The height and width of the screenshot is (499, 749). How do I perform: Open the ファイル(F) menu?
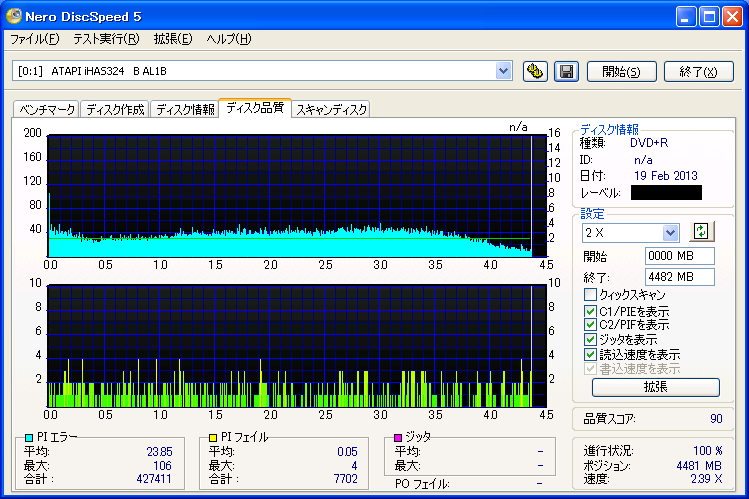tap(35, 39)
